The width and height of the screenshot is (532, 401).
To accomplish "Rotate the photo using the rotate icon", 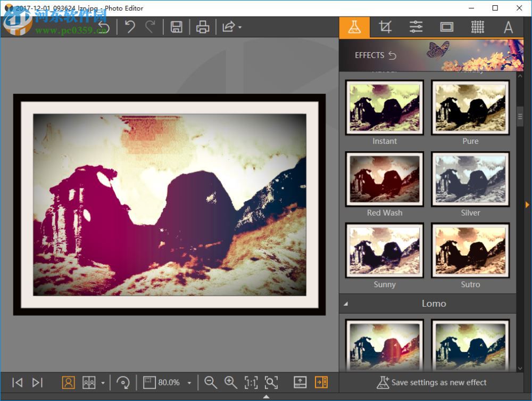I will tap(123, 382).
